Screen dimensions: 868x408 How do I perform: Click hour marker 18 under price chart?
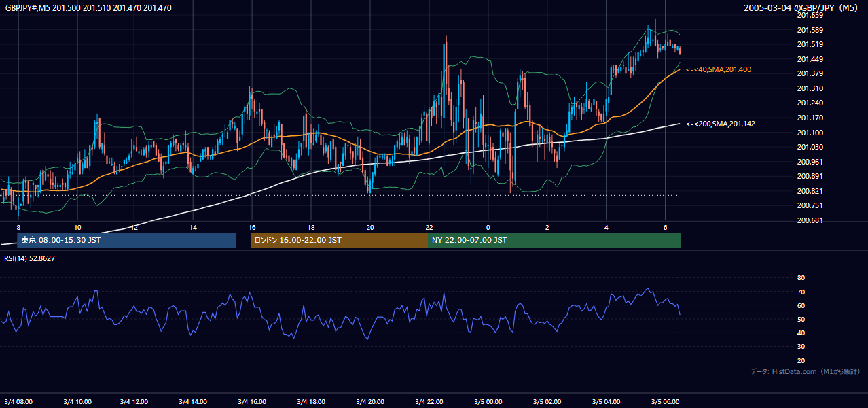click(310, 227)
